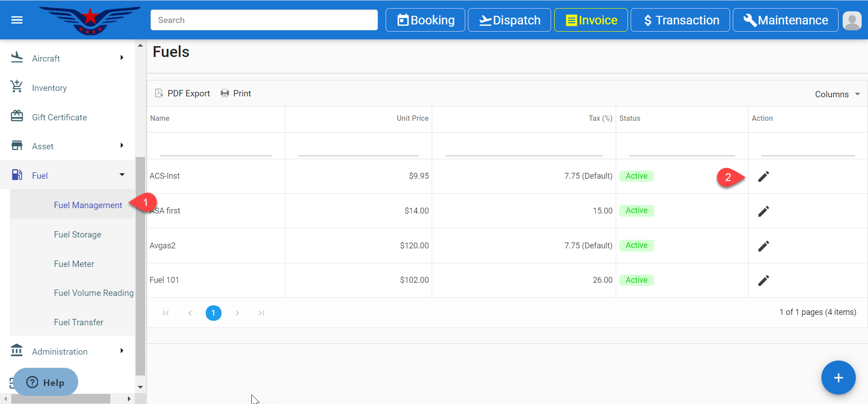Viewport: 868px width, 404px height.
Task: Export the fuels table to PDF
Action: point(183,94)
